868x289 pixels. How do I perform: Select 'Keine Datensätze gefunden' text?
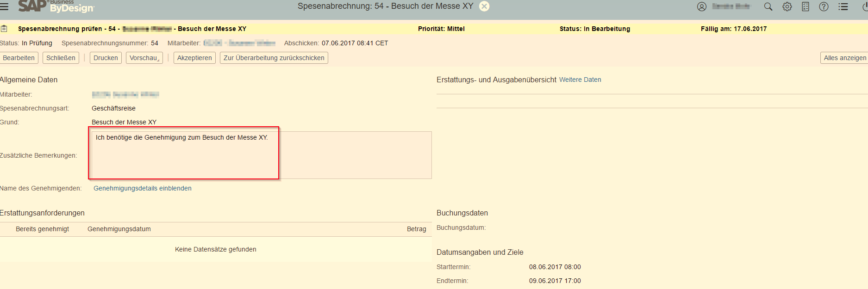tap(216, 249)
